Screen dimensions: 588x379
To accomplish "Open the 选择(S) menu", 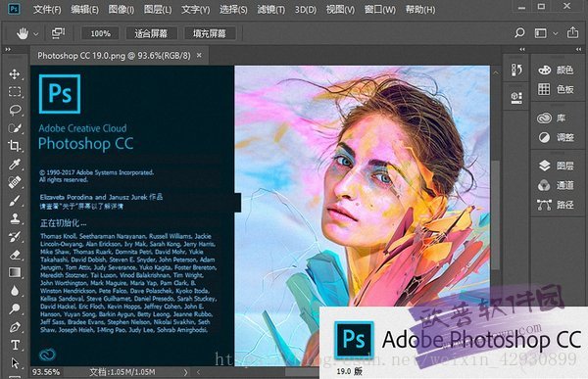I will (233, 10).
